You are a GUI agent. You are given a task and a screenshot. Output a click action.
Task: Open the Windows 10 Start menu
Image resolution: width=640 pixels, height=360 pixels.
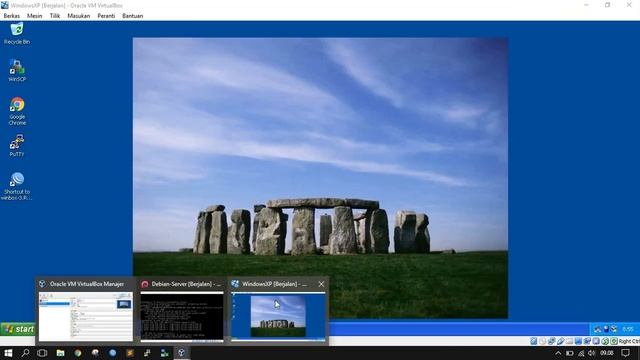point(8,353)
